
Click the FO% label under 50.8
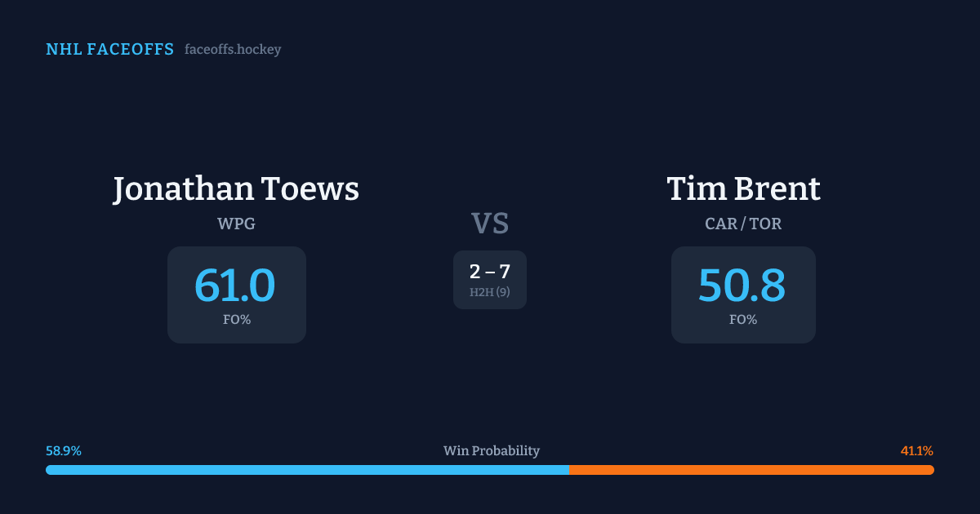click(743, 320)
